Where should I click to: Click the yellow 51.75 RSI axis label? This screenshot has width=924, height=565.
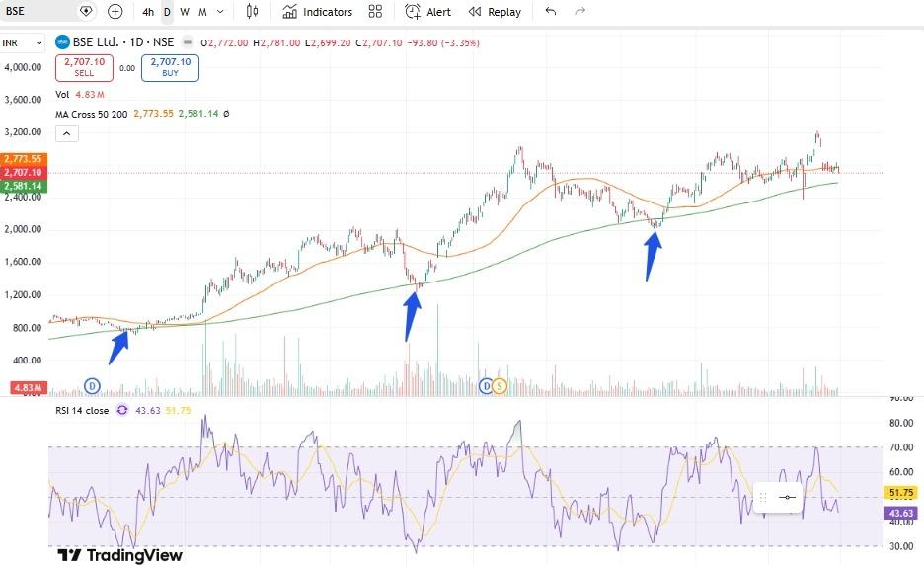pos(900,492)
